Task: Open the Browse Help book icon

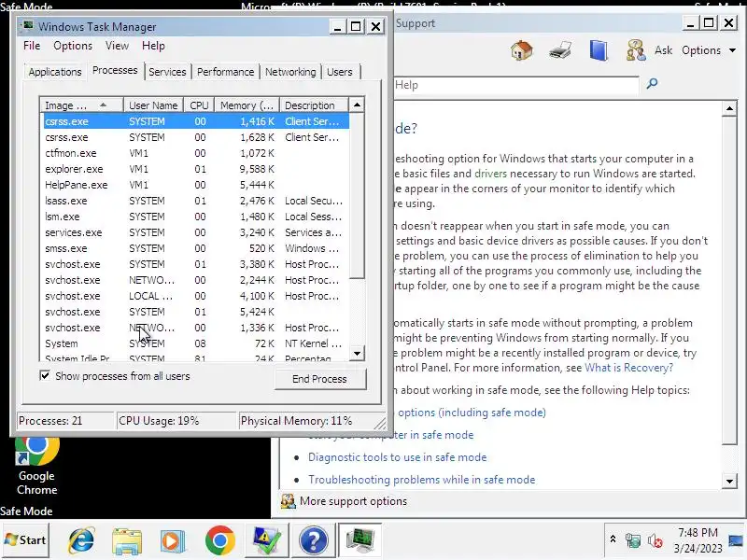Action: pyautogui.click(x=599, y=50)
